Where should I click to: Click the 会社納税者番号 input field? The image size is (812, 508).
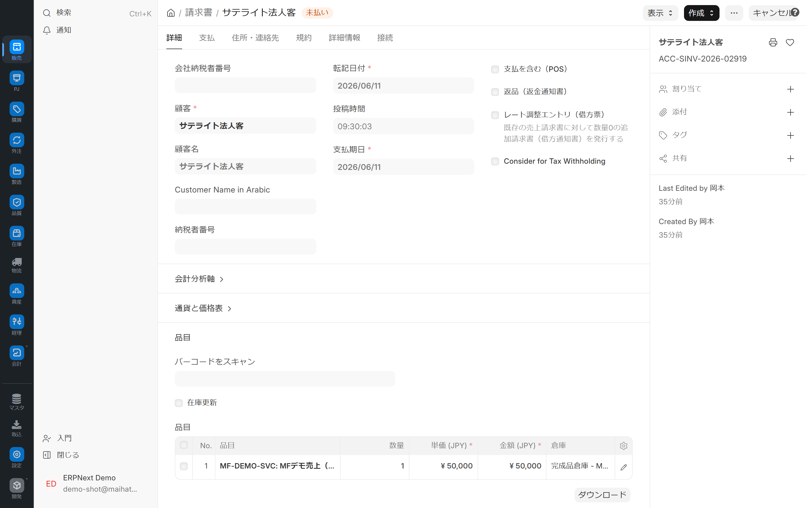[245, 85]
